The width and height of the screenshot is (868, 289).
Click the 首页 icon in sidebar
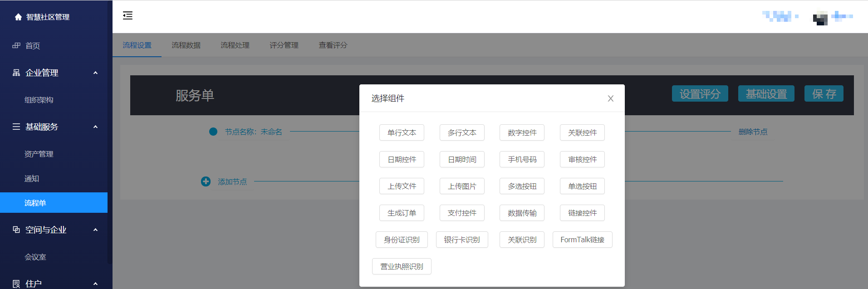(16, 45)
